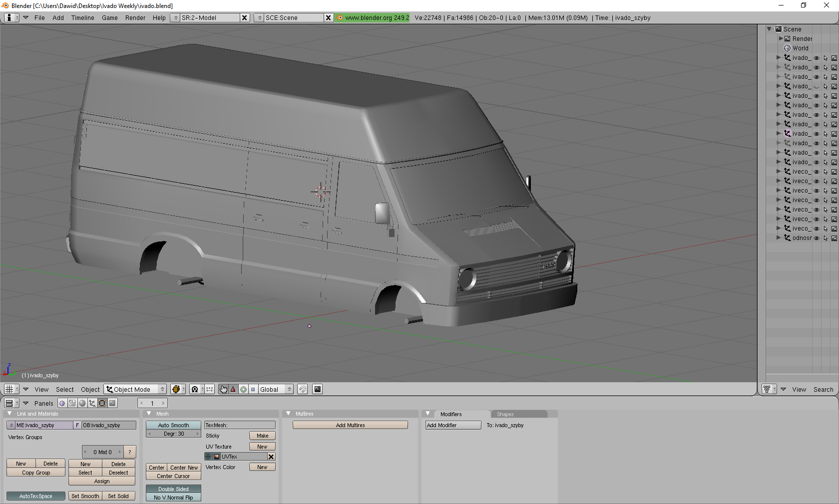The height and width of the screenshot is (504, 839).
Task: Switch to the Editing panels icon
Action: [102, 403]
